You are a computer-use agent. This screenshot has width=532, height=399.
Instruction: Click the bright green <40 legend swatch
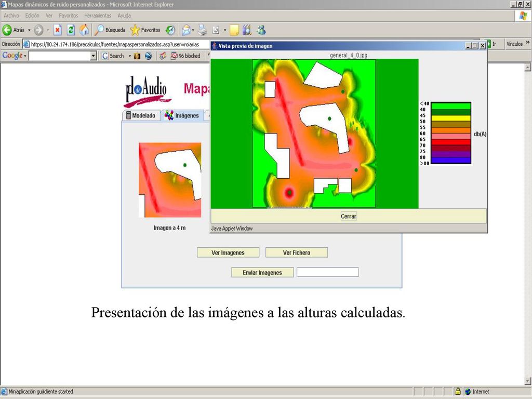point(450,106)
